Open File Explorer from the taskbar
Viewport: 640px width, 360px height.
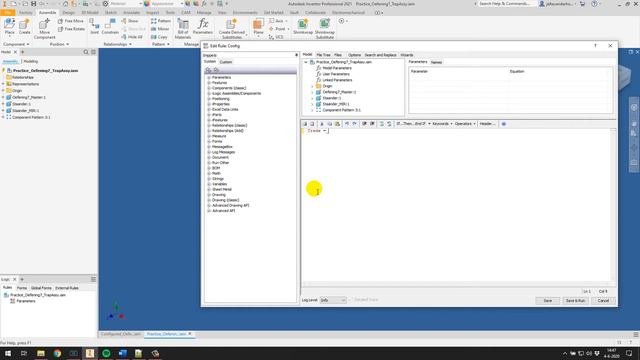[41, 353]
